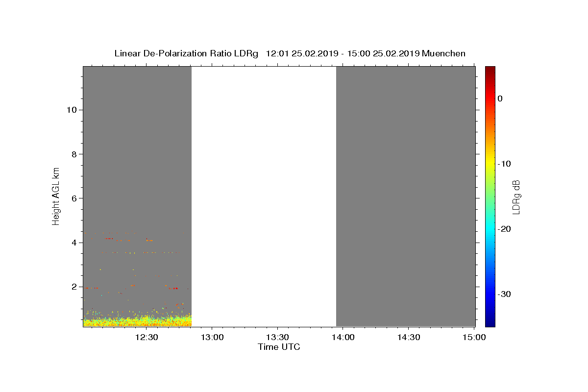Click the colorbar value 0 label
The width and height of the screenshot is (588, 392).
pos(500,98)
